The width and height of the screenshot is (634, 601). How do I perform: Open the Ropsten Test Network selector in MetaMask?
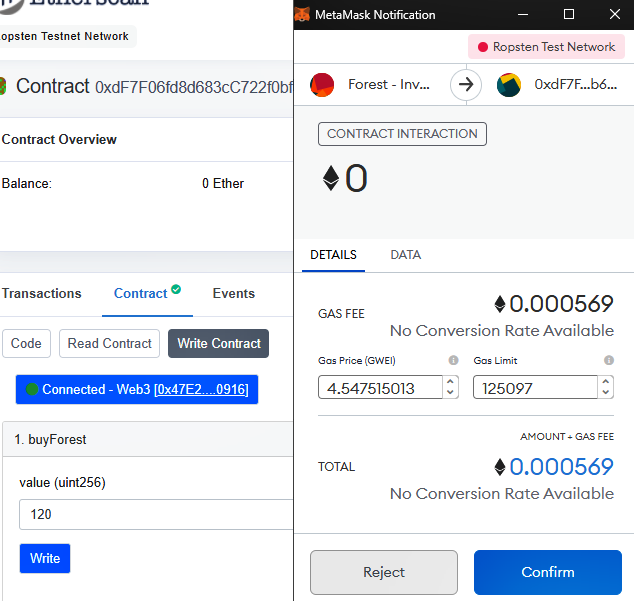(546, 47)
